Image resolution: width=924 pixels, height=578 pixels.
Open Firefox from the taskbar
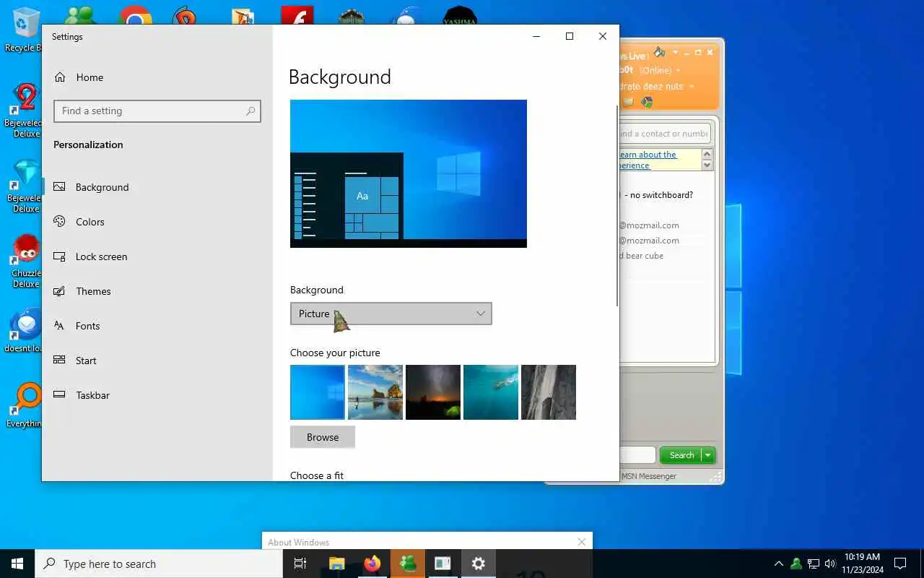click(x=372, y=564)
